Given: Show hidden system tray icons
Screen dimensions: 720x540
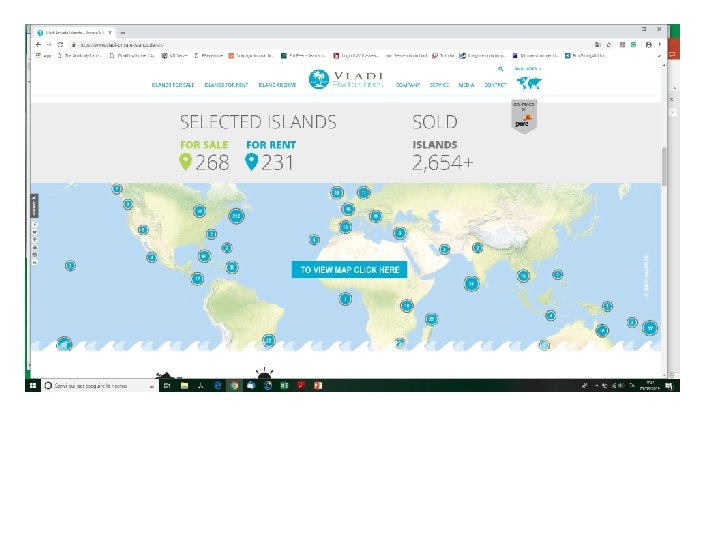Looking at the screenshot, I should [596, 386].
